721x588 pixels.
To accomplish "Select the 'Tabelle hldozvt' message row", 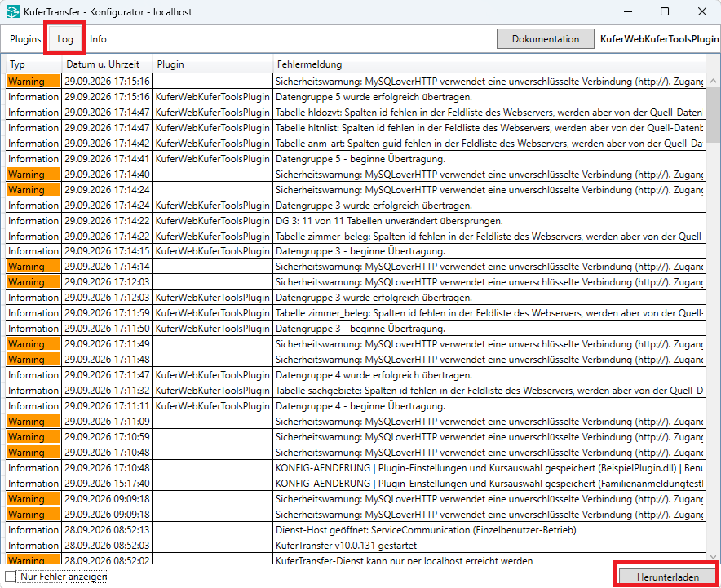I will tap(489, 113).
